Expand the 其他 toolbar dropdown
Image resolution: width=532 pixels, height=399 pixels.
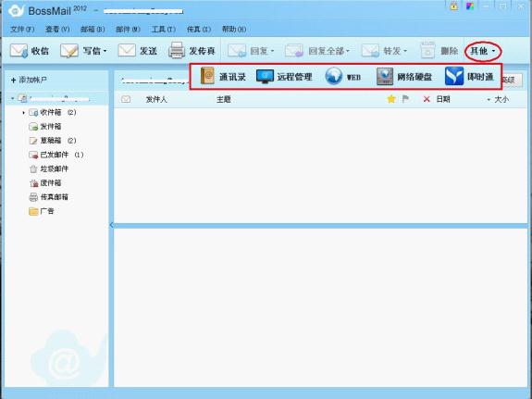coord(483,51)
